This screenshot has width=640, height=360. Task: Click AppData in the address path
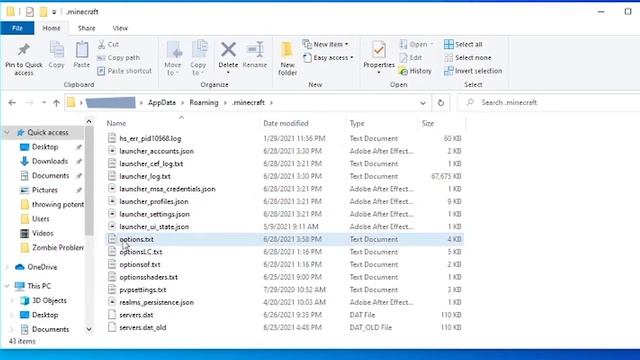(162, 102)
